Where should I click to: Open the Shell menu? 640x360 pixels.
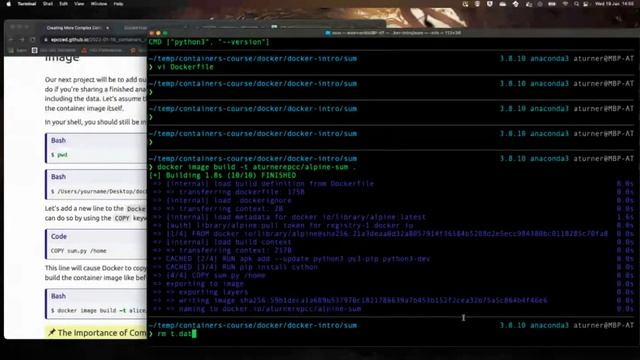[x=48, y=4]
